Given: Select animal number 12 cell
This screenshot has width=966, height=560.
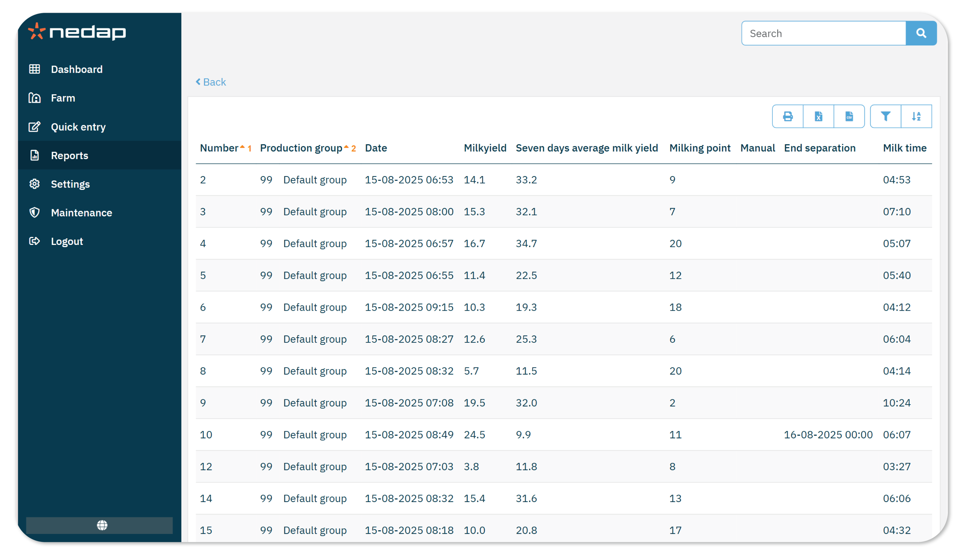Looking at the screenshot, I should pos(206,466).
